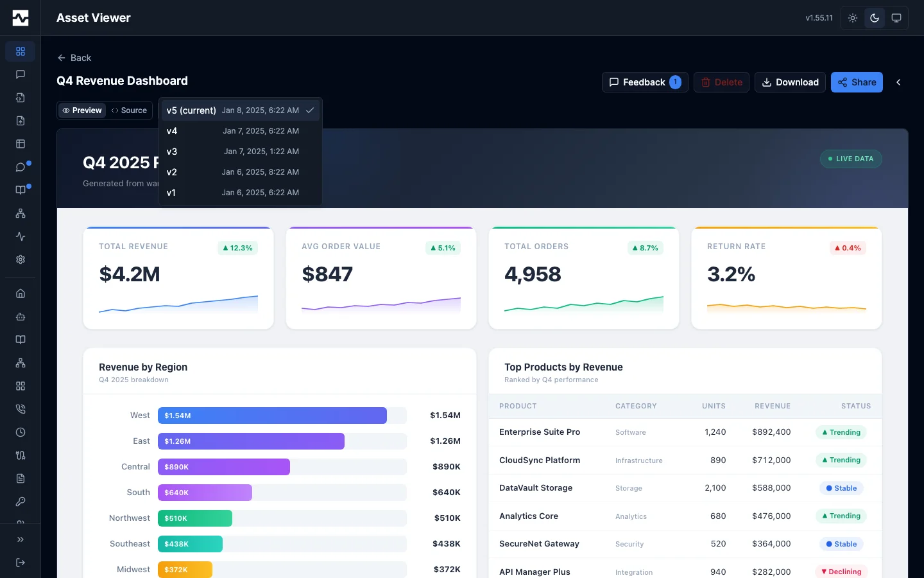Image resolution: width=924 pixels, height=578 pixels.
Task: Click the v1.55.11 version label
Action: point(819,18)
